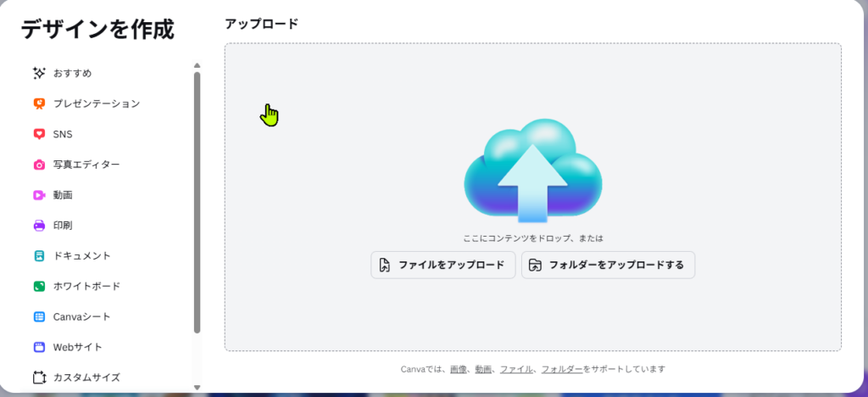Click the blue Canvaシート grid icon
This screenshot has height=397, width=868.
(39, 316)
